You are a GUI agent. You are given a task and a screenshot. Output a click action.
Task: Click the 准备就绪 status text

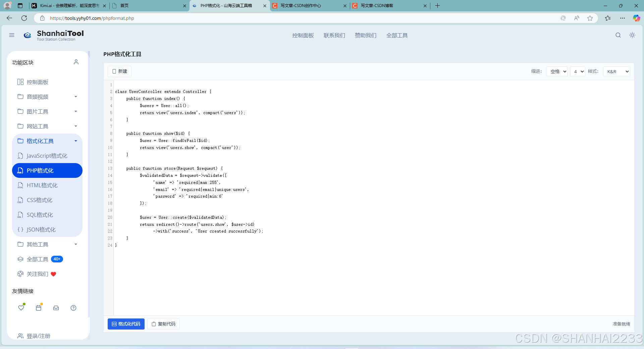click(x=621, y=324)
